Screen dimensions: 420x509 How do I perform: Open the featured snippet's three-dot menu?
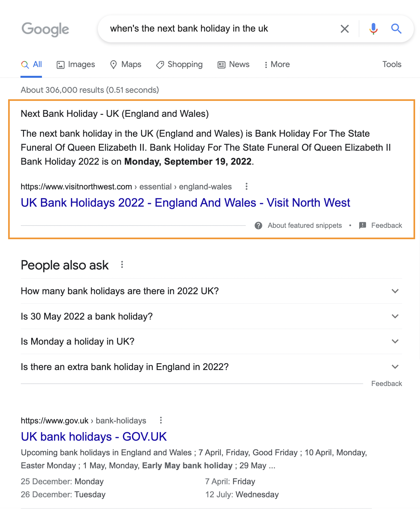246,186
